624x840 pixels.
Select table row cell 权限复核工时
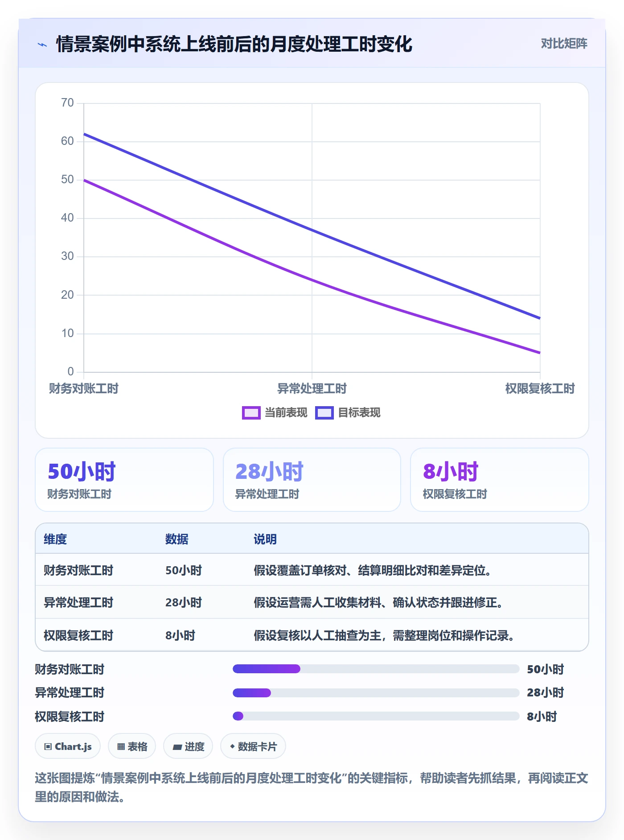click(78, 635)
